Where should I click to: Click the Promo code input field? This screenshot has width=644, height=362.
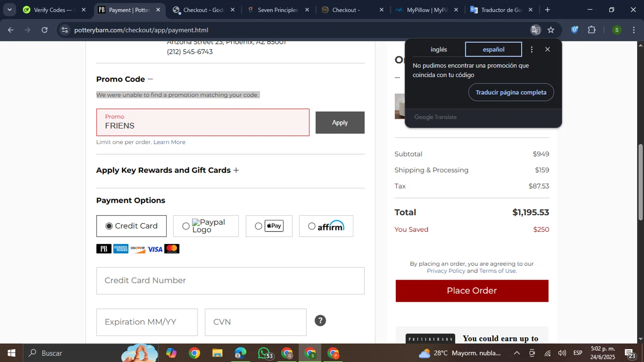(x=203, y=122)
